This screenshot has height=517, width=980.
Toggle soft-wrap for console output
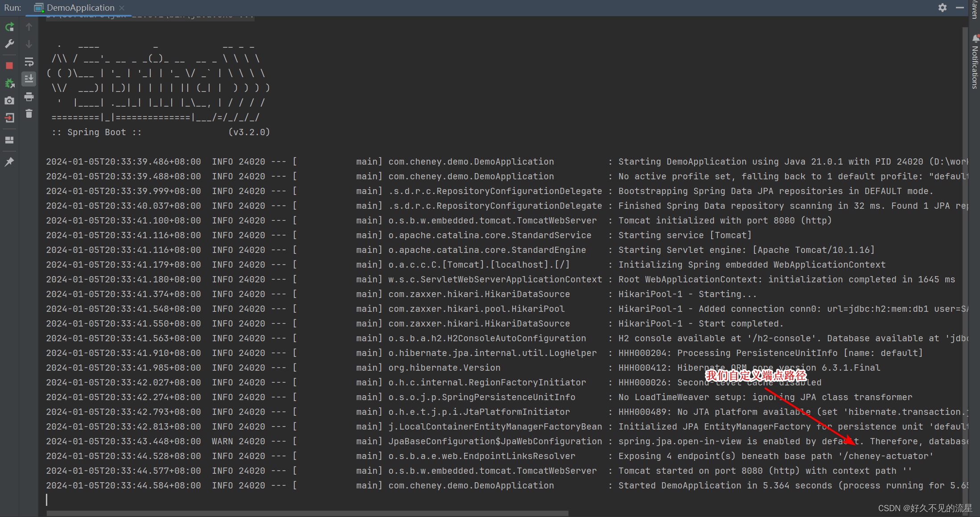click(x=29, y=62)
